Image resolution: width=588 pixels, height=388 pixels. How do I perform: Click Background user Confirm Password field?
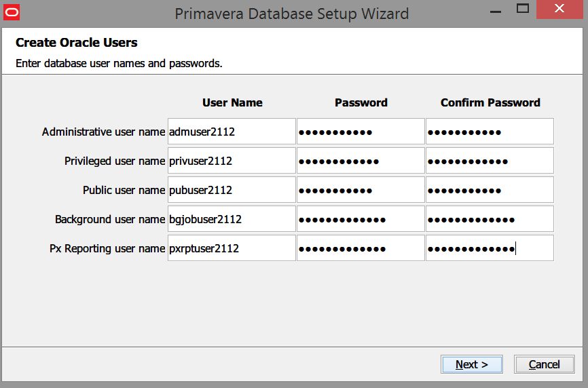click(490, 219)
